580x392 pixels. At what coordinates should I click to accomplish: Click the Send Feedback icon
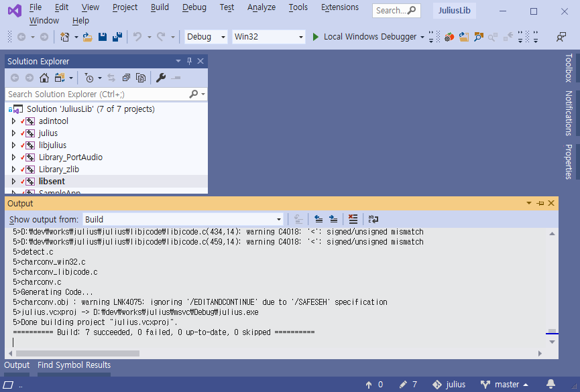pyautogui.click(x=561, y=37)
